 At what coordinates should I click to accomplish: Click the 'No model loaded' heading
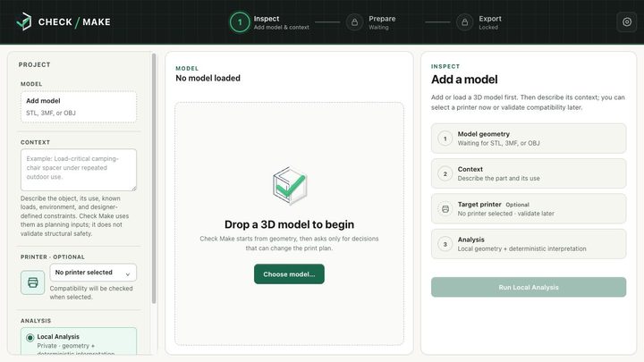click(x=208, y=78)
